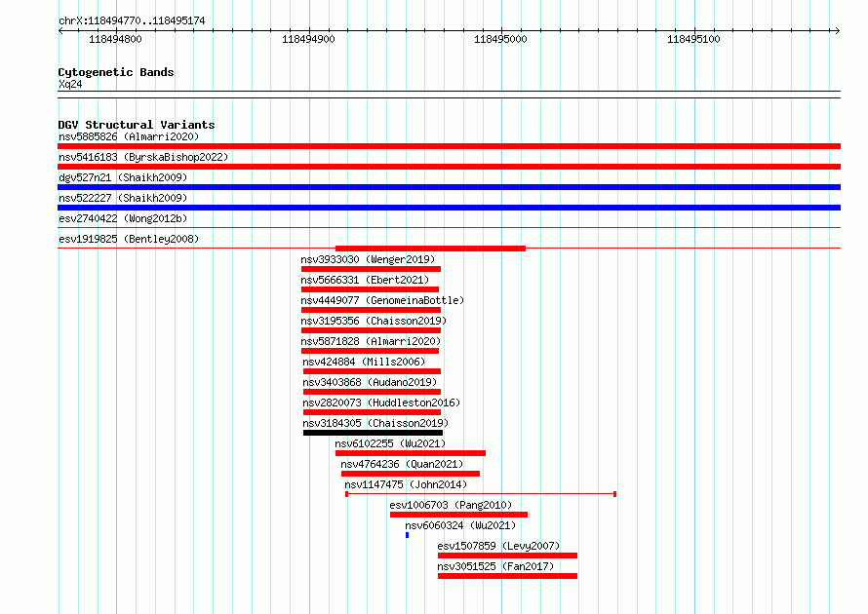Select the red bar of nsv424884

click(372, 371)
